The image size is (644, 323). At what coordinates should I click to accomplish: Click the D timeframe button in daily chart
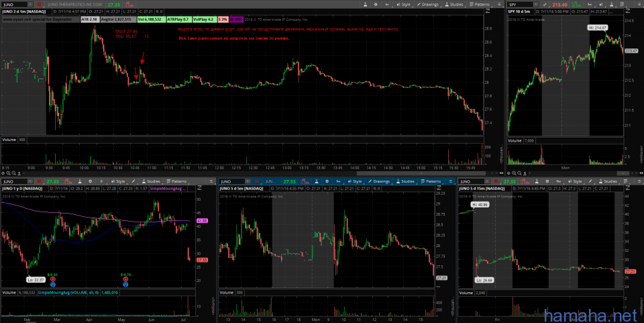point(101,181)
